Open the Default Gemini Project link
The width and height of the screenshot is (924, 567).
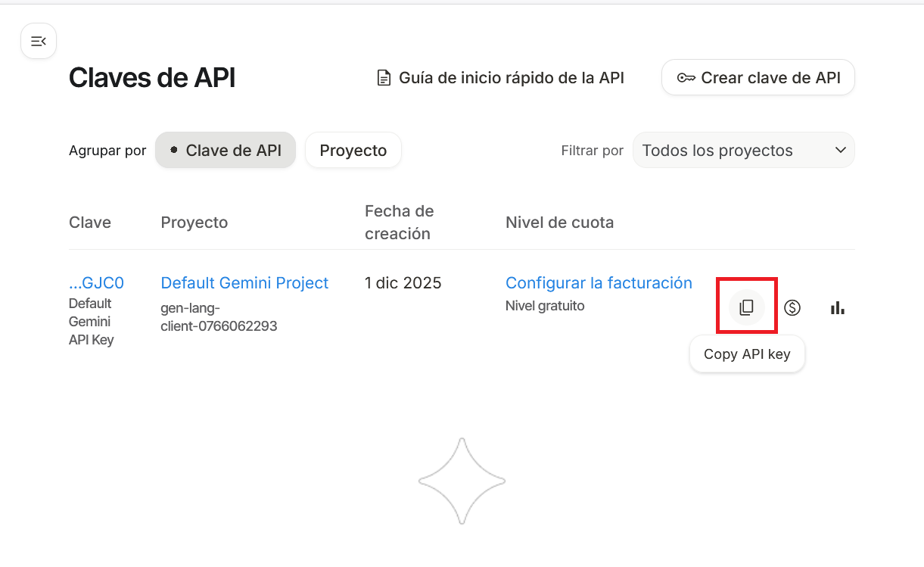(x=244, y=283)
